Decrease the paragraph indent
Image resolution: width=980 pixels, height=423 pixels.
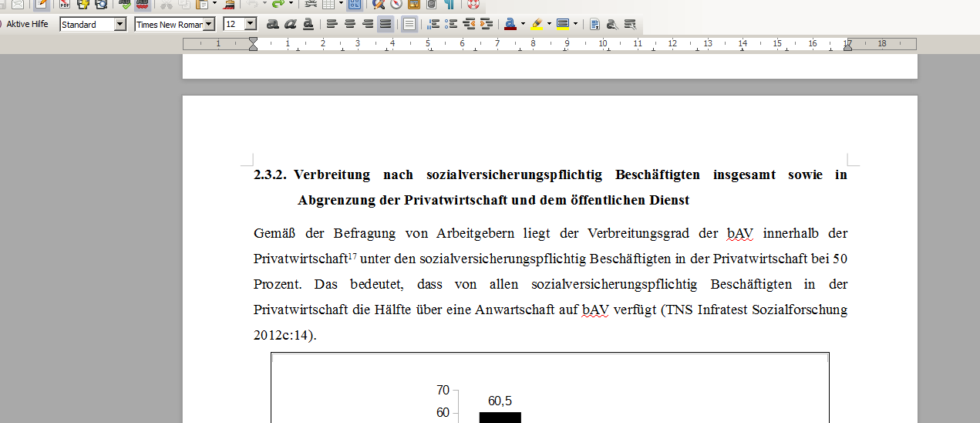pyautogui.click(x=469, y=24)
